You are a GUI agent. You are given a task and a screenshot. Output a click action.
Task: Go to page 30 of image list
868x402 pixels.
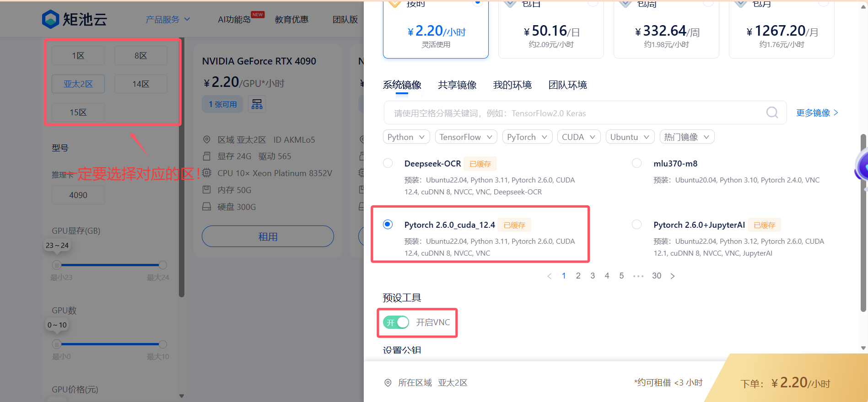657,276
